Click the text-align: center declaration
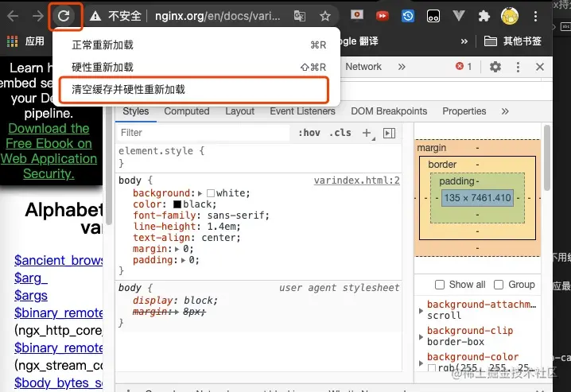Screen dimensions: 571x392 (x=187, y=238)
